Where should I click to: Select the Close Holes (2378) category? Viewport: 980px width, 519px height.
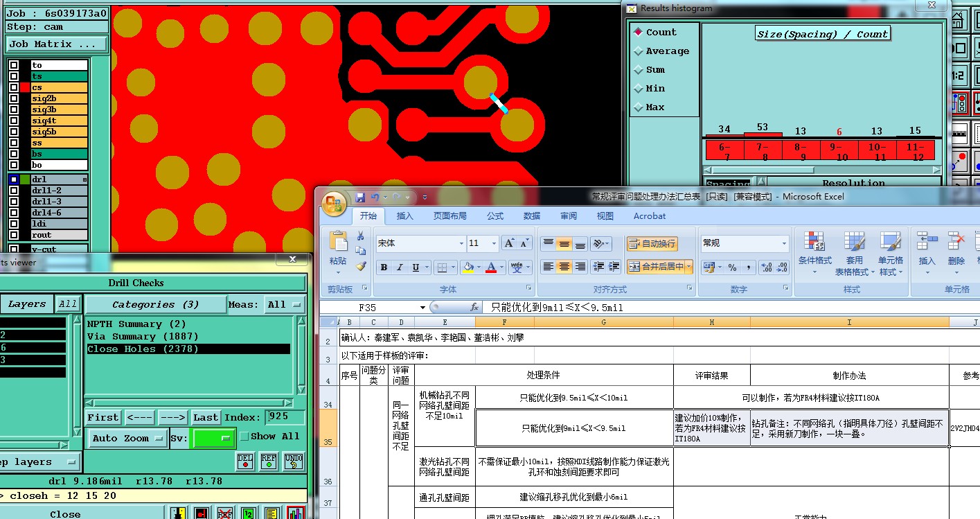[188, 349]
